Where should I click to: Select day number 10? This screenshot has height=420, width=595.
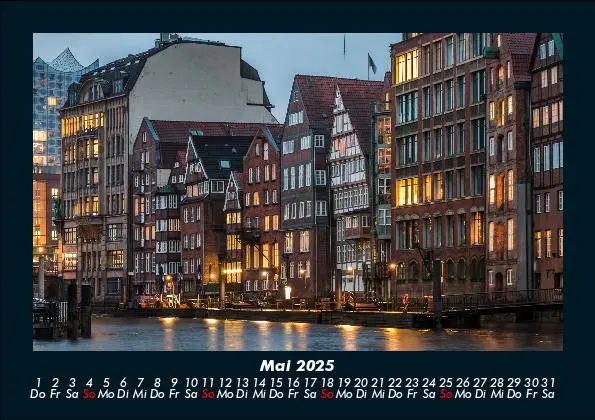191,382
